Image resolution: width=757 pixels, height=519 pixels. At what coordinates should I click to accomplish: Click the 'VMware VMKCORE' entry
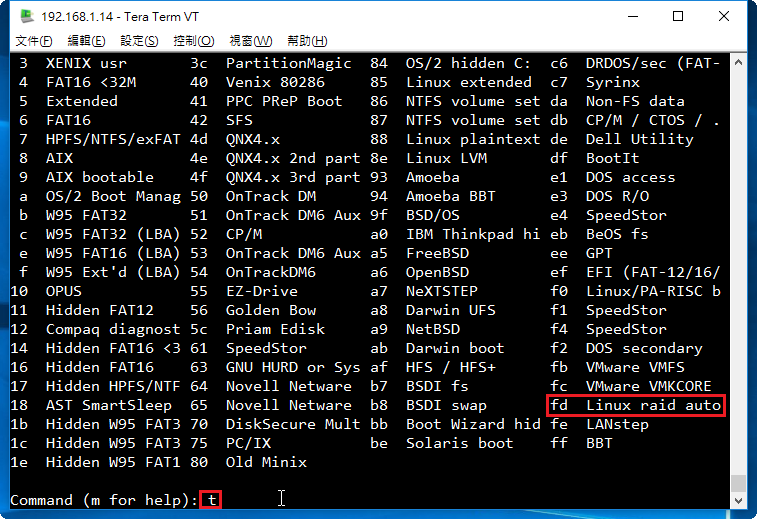point(649,386)
